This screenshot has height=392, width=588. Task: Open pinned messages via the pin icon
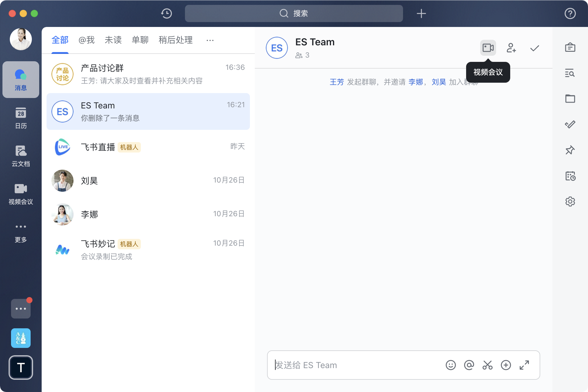570,150
